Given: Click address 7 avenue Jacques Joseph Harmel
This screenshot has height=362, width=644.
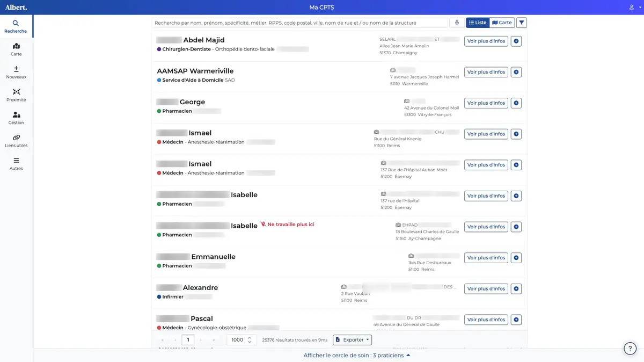Looking at the screenshot, I should pyautogui.click(x=425, y=77).
